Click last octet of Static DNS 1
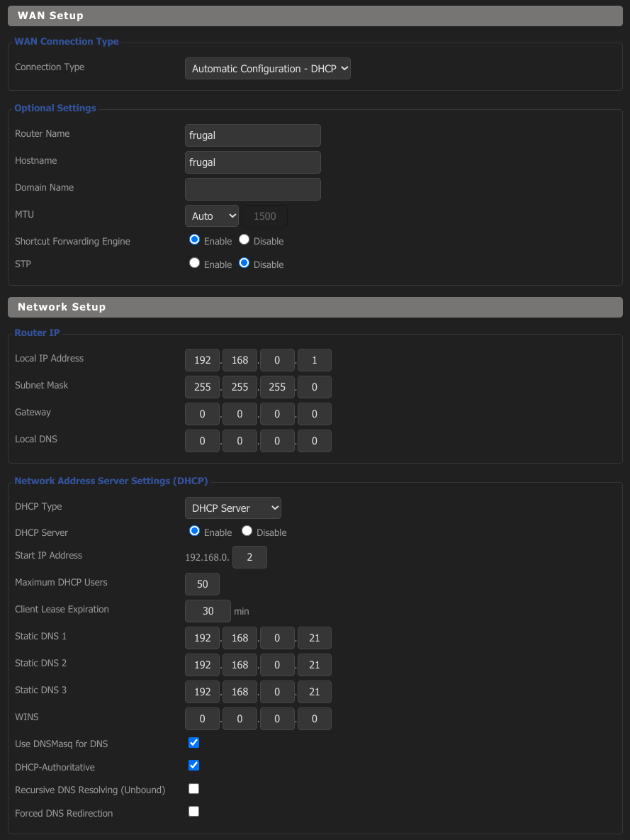630x840 pixels. tap(314, 638)
